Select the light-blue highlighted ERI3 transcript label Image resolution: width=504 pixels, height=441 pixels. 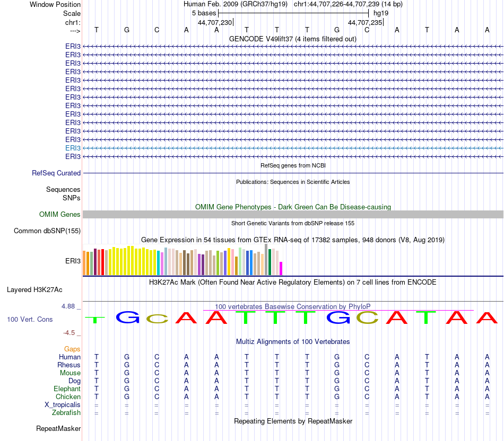[73, 148]
